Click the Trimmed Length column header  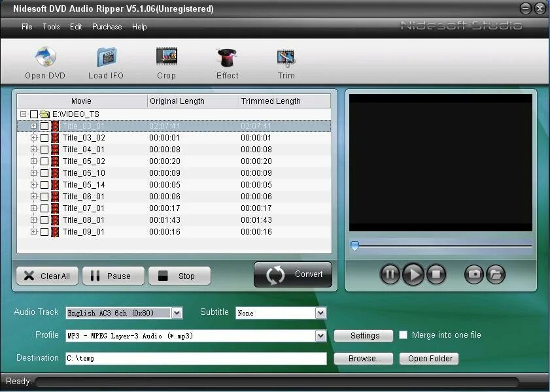[284, 101]
